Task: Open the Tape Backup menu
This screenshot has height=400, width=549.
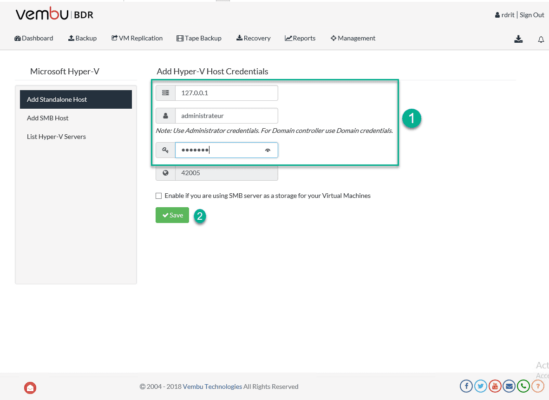Action: 199,38
